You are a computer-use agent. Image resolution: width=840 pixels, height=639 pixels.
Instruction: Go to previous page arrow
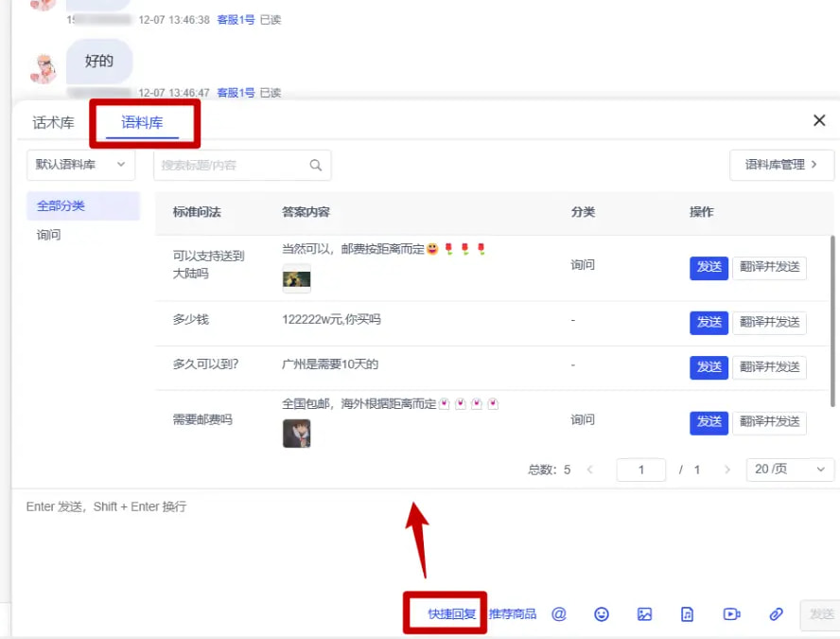[590, 470]
